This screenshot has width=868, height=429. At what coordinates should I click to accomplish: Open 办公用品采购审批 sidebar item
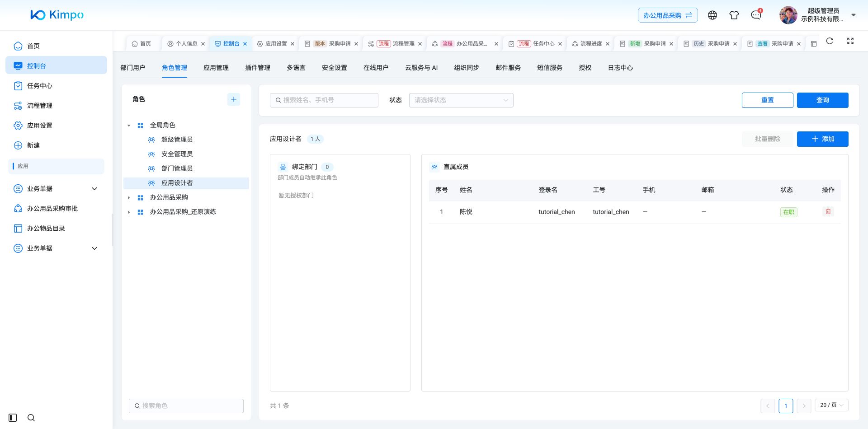[x=56, y=209]
